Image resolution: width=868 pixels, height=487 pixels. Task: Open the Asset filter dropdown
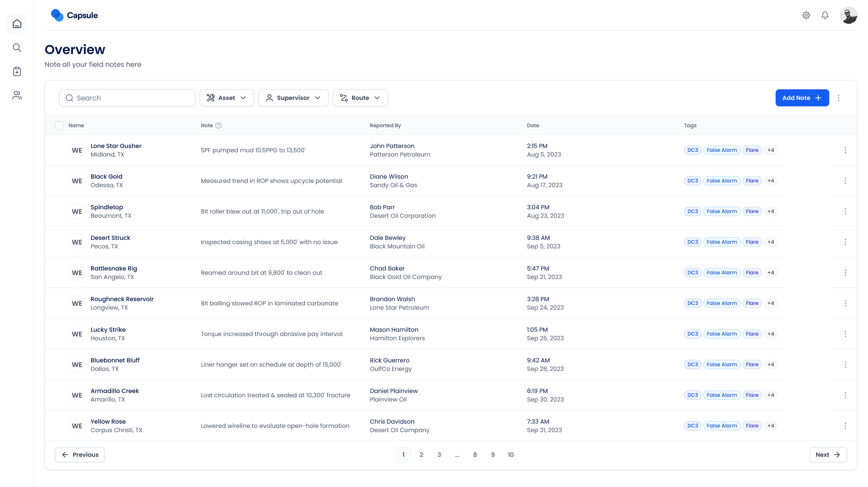[226, 98]
